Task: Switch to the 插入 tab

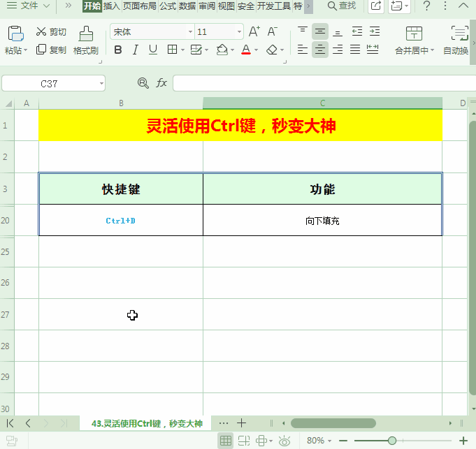Action: click(111, 6)
